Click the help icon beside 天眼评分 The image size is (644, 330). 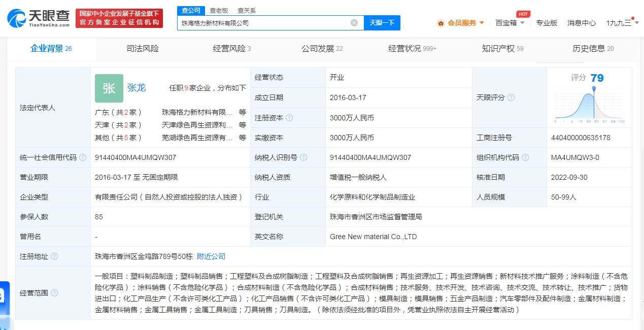[511, 97]
